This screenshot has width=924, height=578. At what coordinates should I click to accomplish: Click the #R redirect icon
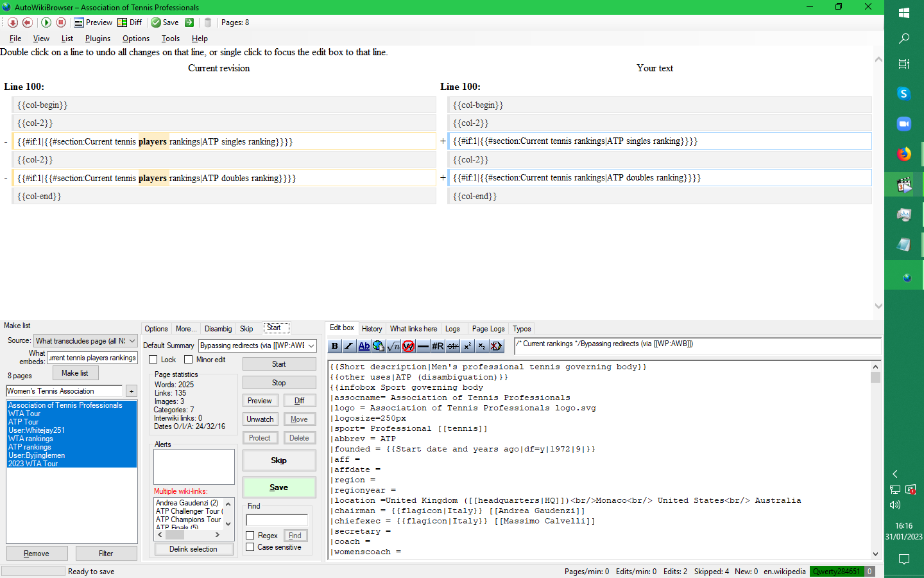[438, 346]
